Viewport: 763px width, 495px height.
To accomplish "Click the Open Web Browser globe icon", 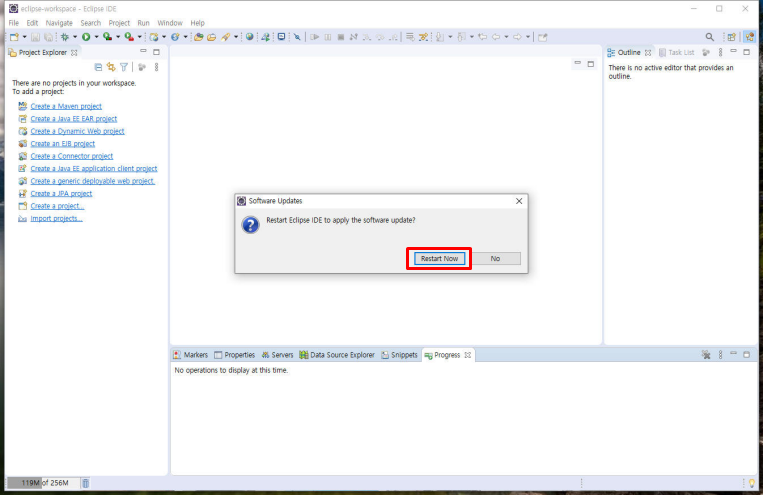I will click(250, 37).
